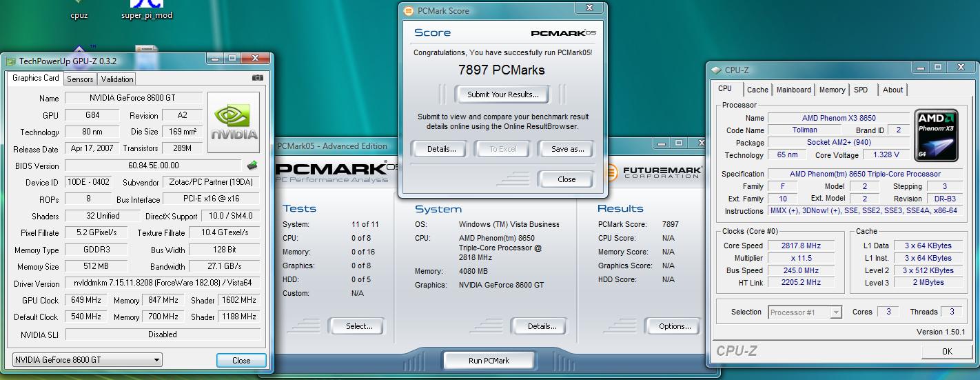Close the PCMark Score dialog with X

(x=590, y=8)
